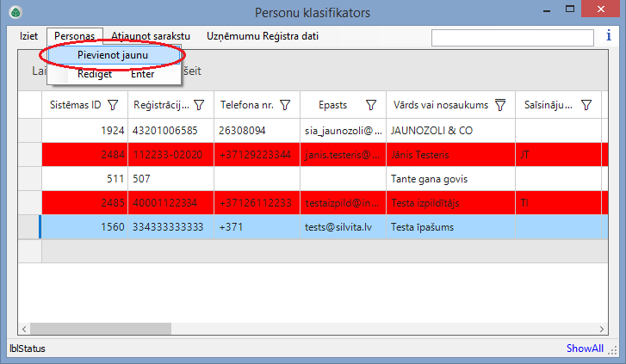Screen dimensions: 626x364
Task: Select the cell with ID 1560
Action: (x=84, y=227)
